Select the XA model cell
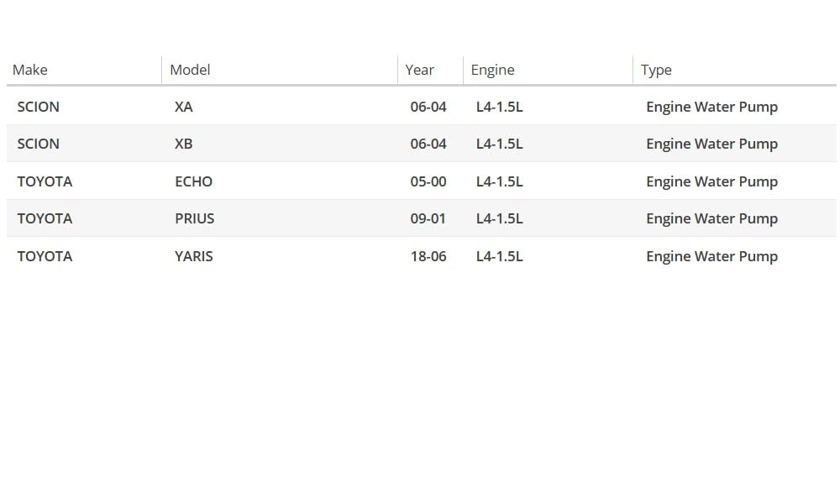The width and height of the screenshot is (840, 504). coord(184,107)
